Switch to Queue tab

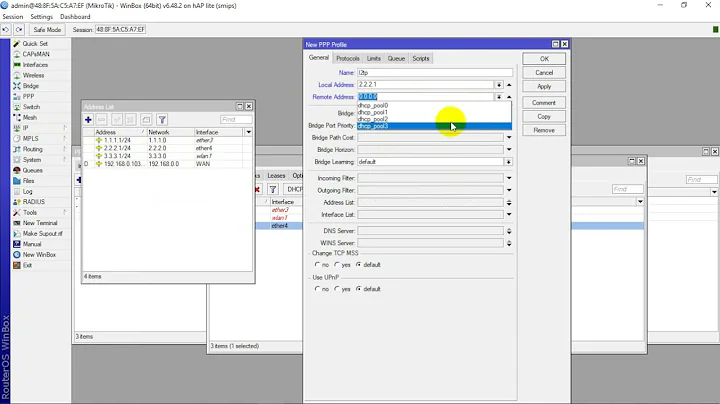396,58
